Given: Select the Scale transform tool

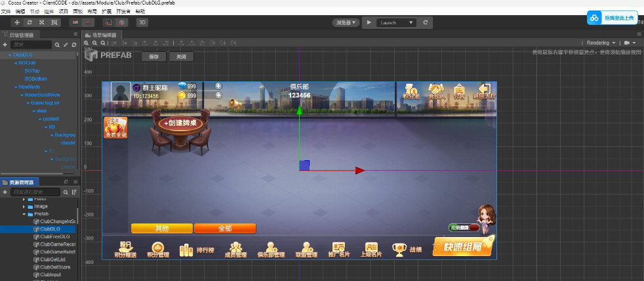Looking at the screenshot, I should tap(41, 22).
